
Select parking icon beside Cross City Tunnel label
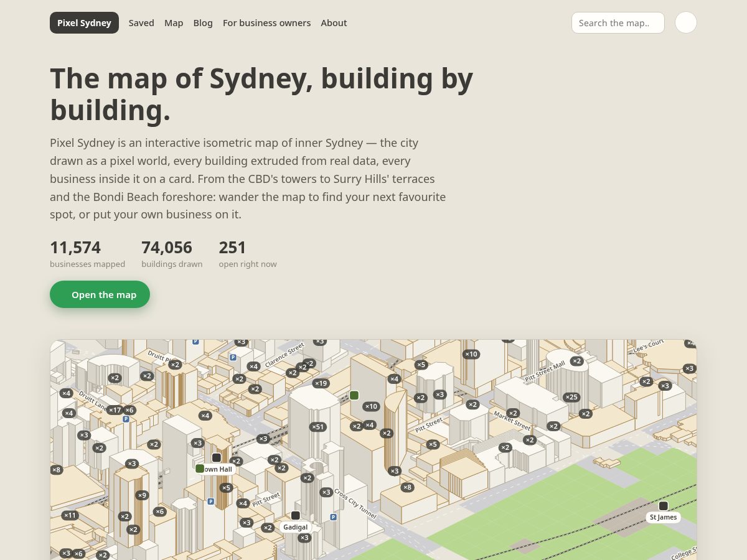click(x=333, y=517)
